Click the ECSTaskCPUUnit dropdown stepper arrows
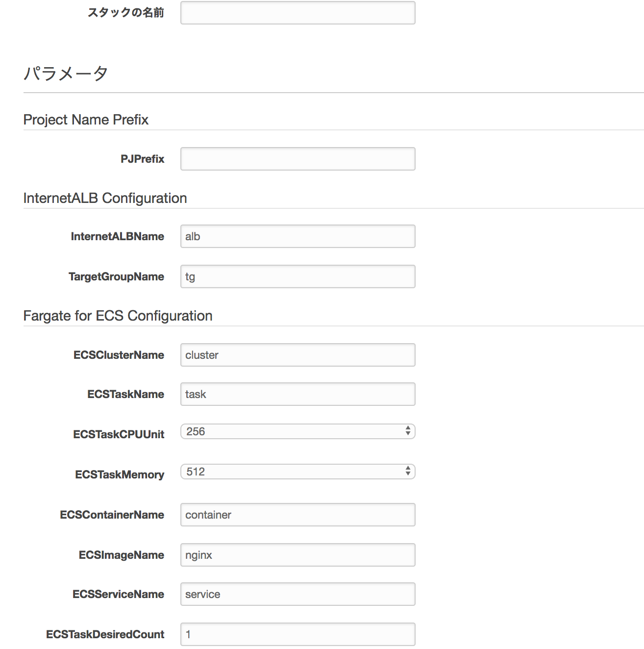Viewport: 644px width, 649px height. (408, 431)
